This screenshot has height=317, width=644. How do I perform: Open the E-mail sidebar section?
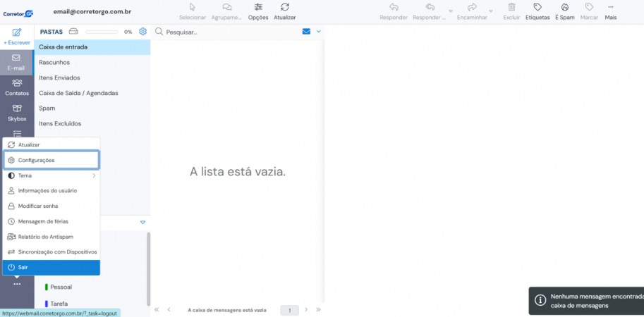(x=16, y=62)
